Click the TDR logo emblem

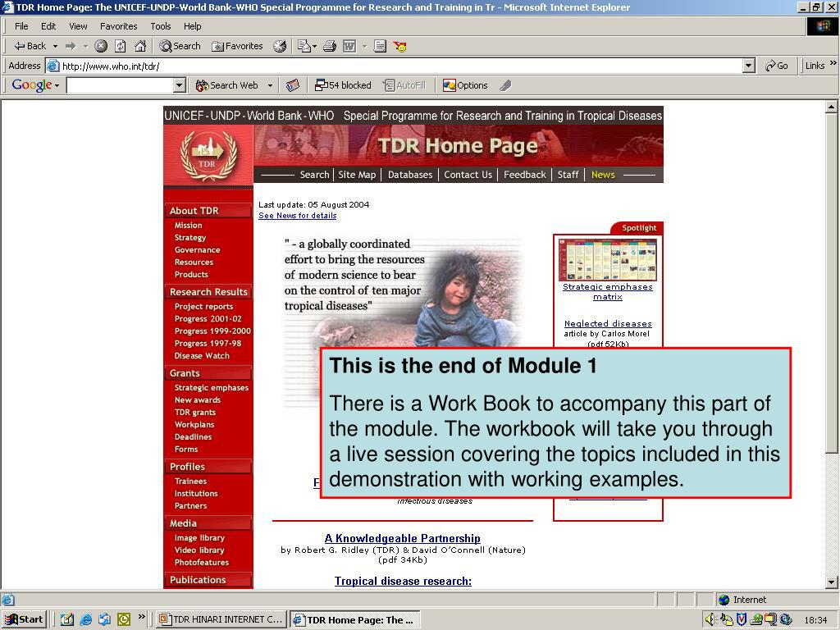208,156
